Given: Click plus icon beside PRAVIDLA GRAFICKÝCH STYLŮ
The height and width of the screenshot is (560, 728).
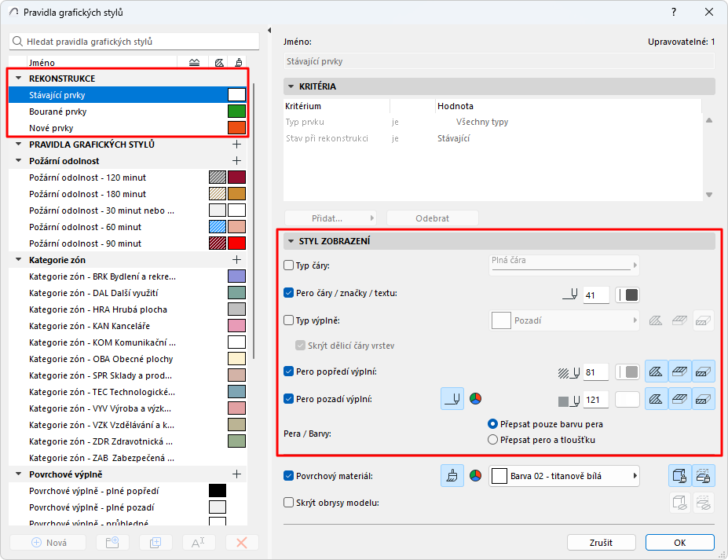Looking at the screenshot, I should click(237, 145).
